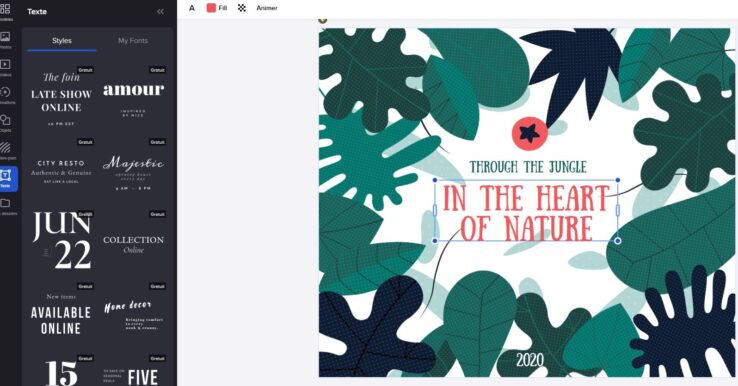The width and height of the screenshot is (738, 386).
Task: Click the Animer button
Action: click(x=267, y=8)
